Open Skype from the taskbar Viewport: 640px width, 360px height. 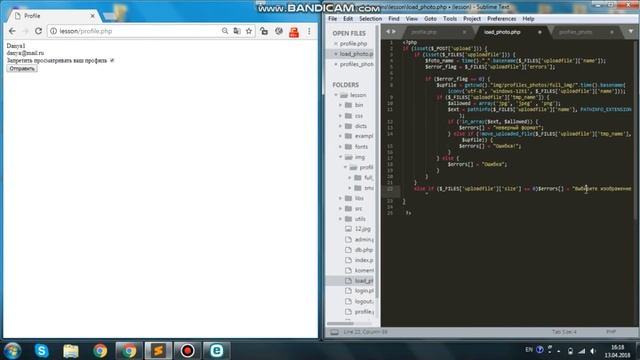42,351
